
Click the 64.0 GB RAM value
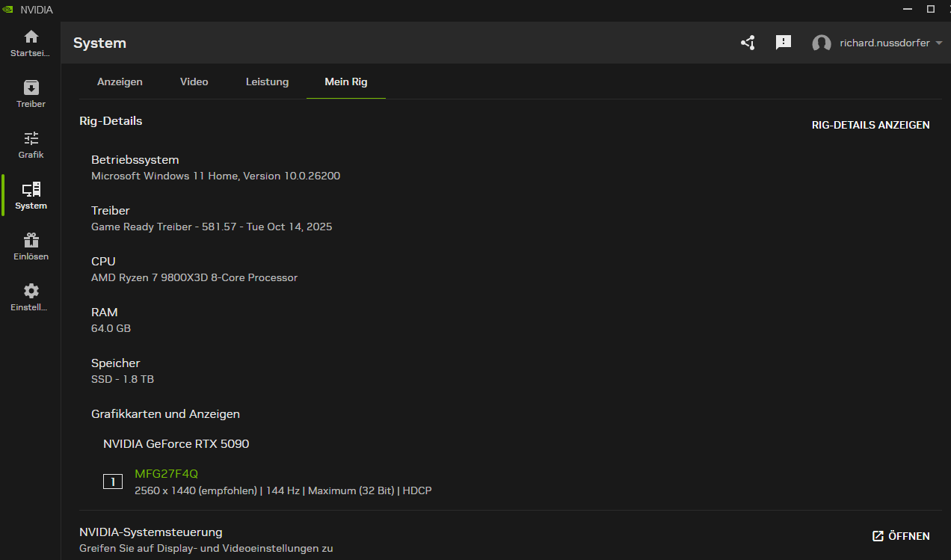point(111,328)
